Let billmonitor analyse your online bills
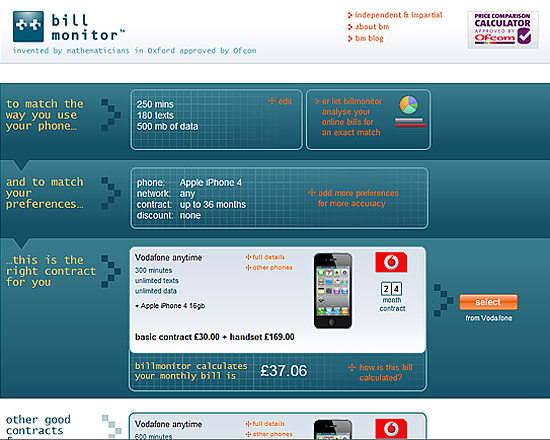 pyautogui.click(x=348, y=117)
